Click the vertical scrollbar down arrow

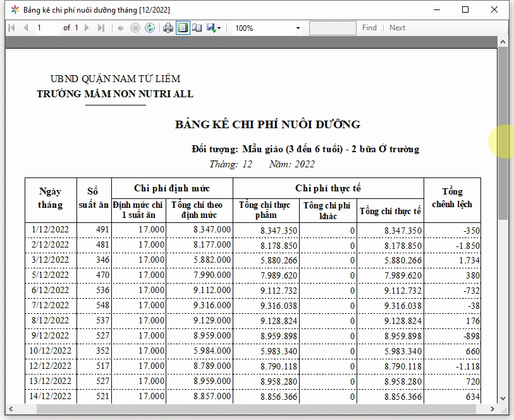(503, 399)
